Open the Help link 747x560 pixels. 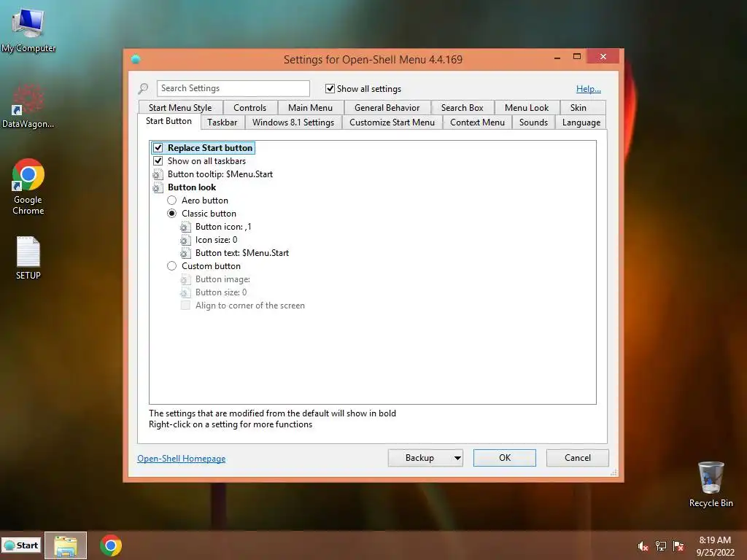(589, 88)
